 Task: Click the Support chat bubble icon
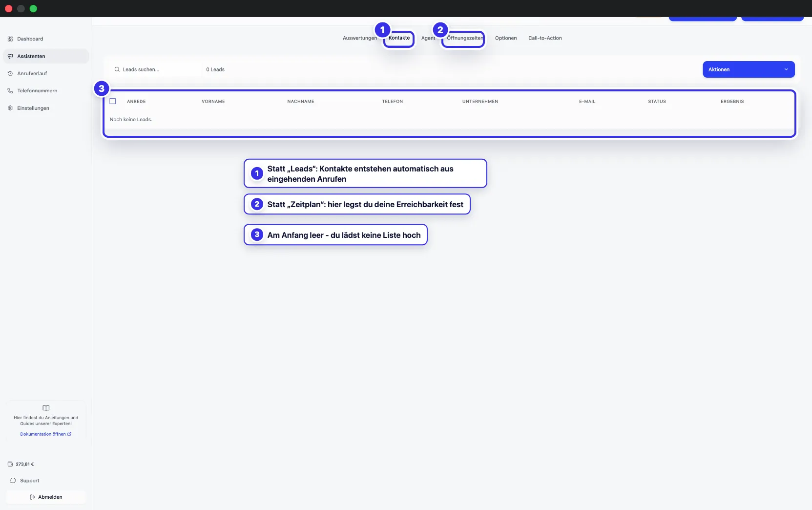tap(13, 481)
